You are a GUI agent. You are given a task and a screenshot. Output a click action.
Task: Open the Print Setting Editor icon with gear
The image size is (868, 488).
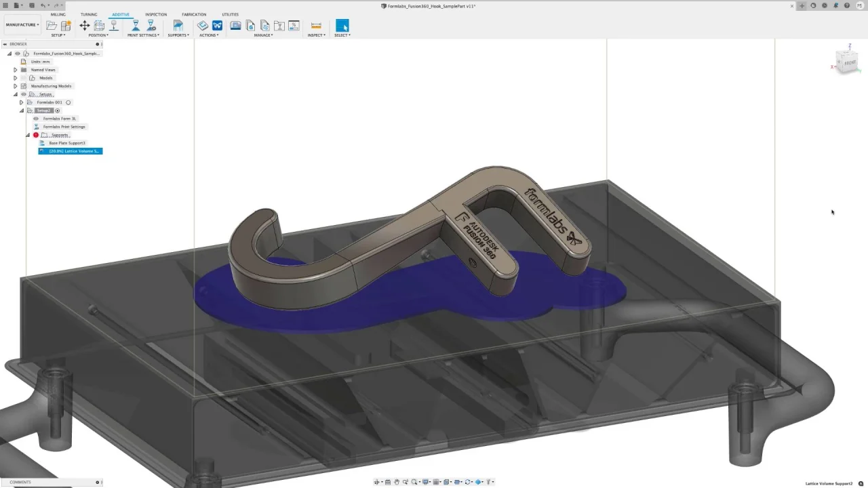[x=151, y=25]
